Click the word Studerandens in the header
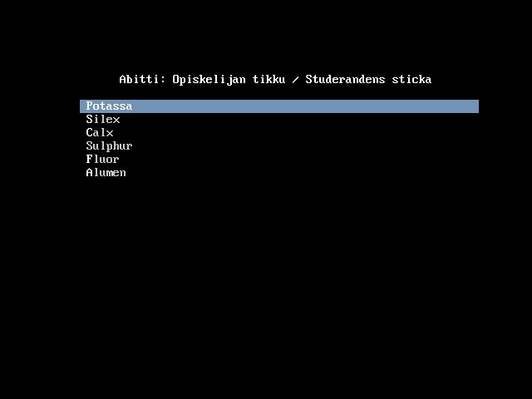The height and width of the screenshot is (399, 532). click(x=345, y=80)
